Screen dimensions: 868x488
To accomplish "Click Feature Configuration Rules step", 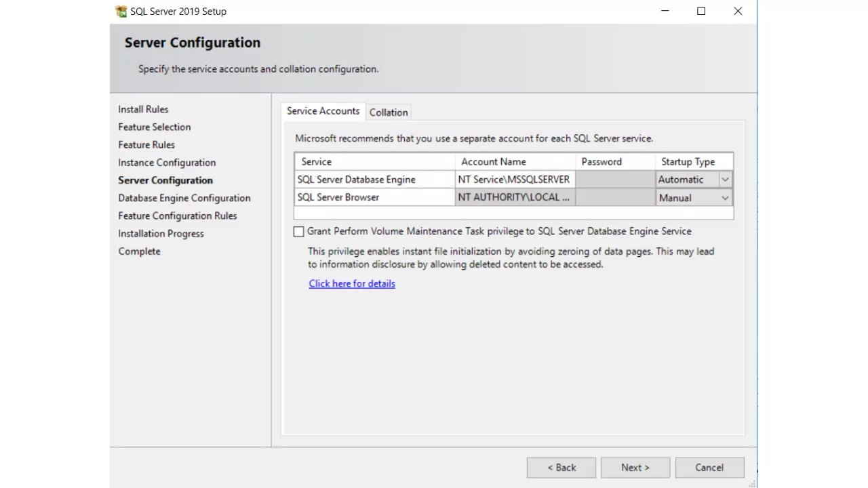I will 178,216.
